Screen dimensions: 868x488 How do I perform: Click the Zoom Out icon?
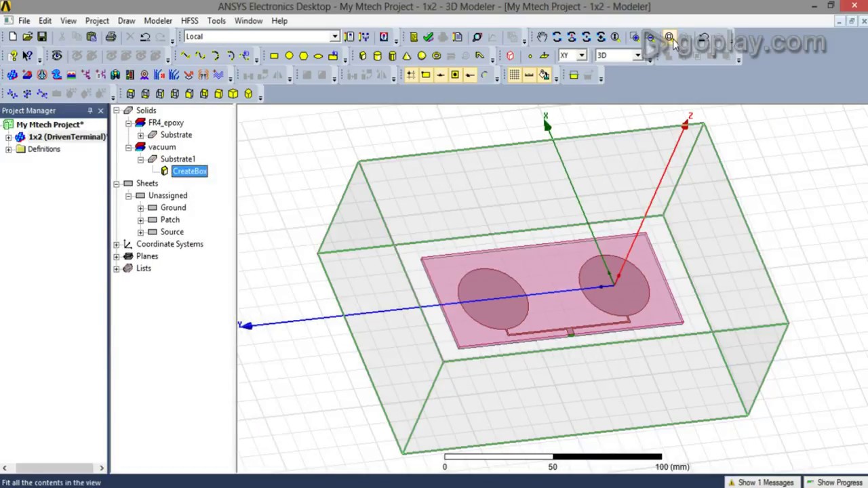coord(650,37)
